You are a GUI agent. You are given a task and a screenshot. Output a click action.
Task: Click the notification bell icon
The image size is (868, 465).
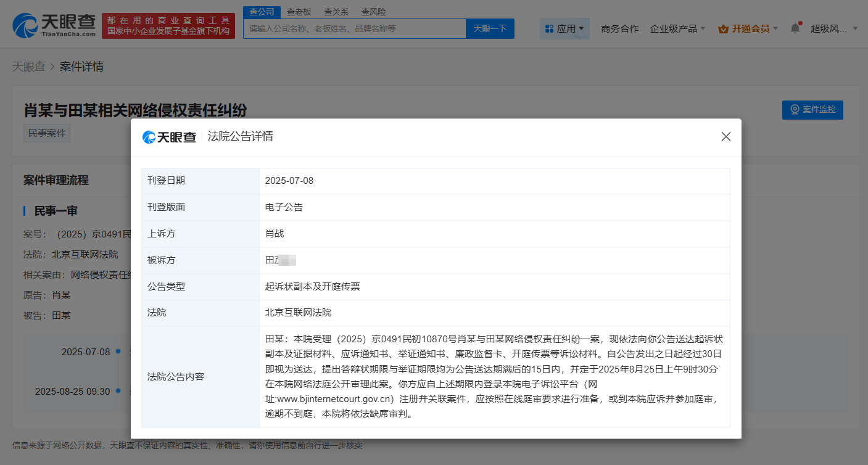[x=795, y=28]
